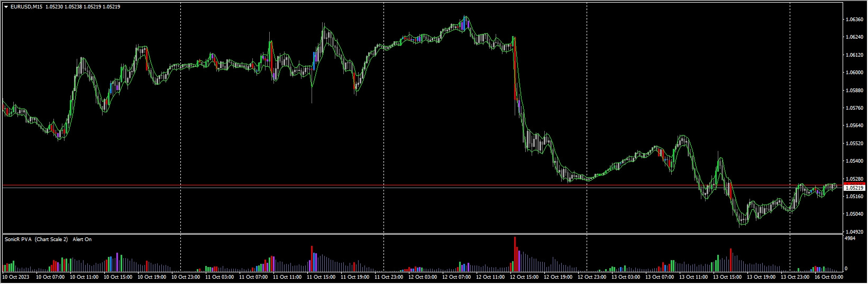Click the 1.05400 price scale label
Viewport: 868px width, 284px height.
pos(854,161)
